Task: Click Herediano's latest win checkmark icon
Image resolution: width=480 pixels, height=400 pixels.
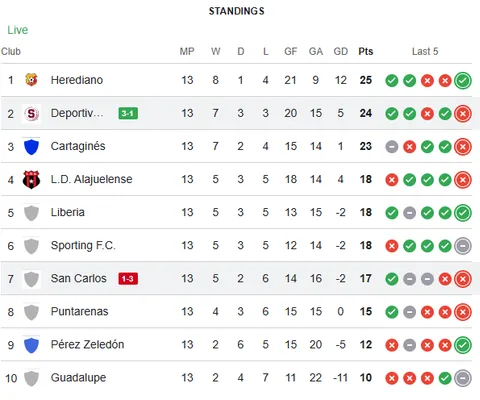Action: pos(463,80)
